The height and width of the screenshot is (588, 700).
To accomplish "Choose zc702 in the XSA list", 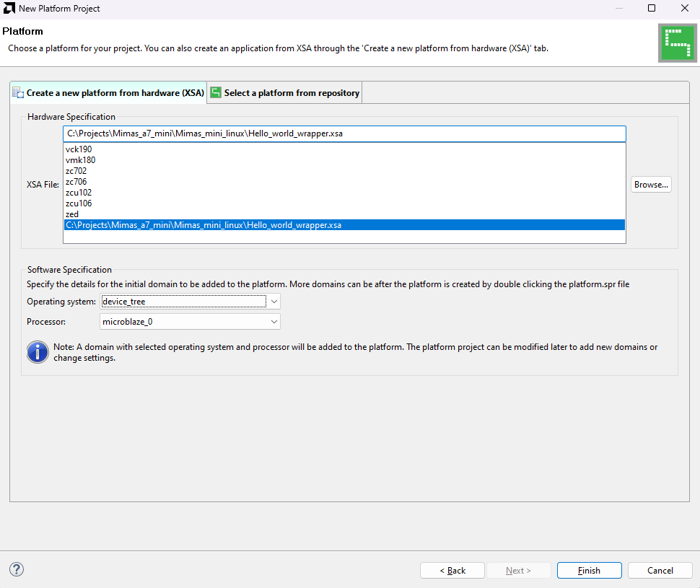I will click(x=76, y=171).
